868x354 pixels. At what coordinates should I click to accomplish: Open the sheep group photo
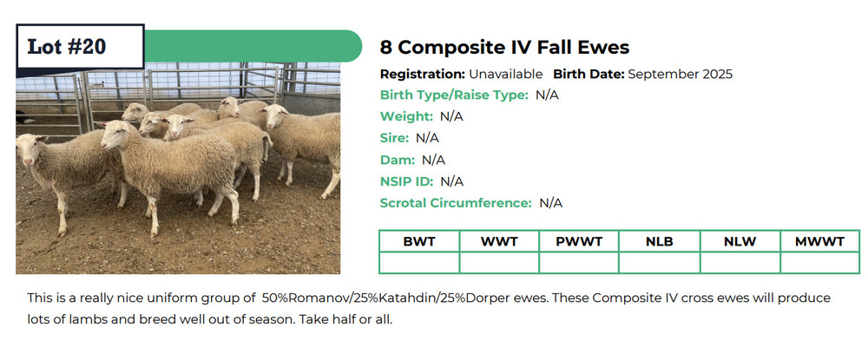click(x=178, y=169)
